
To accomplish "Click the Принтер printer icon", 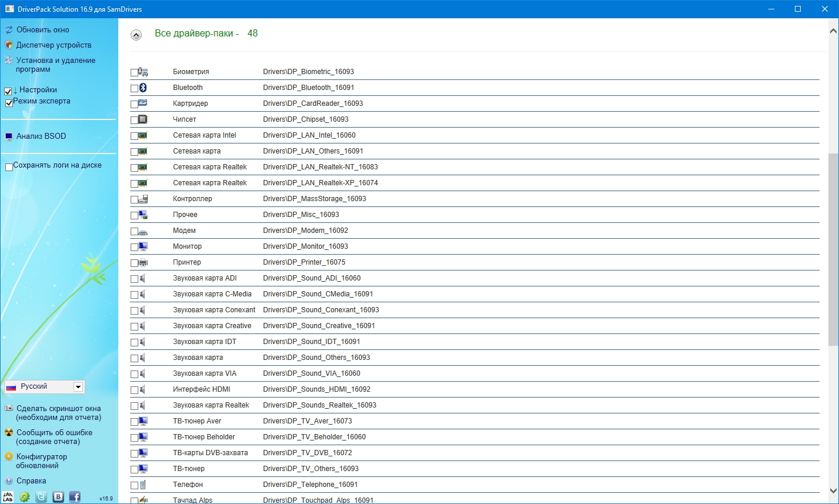I will pos(143,262).
